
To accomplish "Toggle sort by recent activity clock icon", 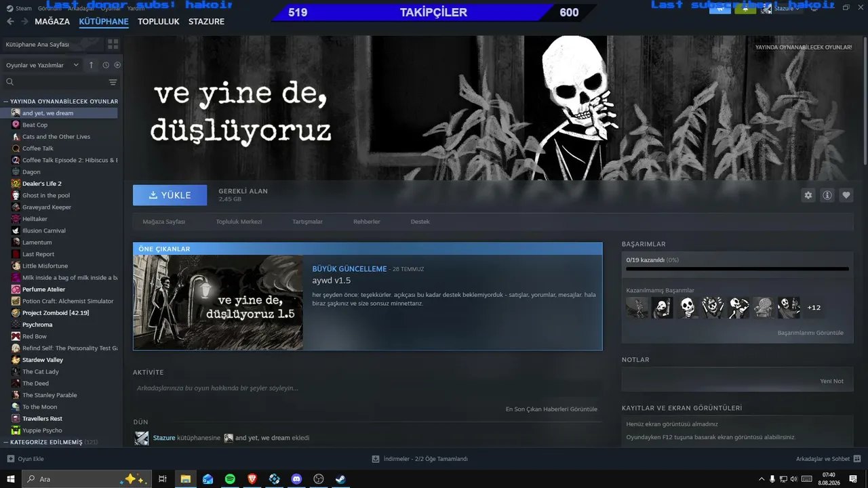I will click(106, 65).
